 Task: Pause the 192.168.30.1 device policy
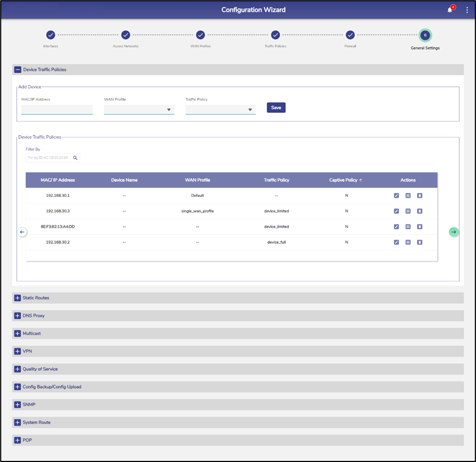408,195
